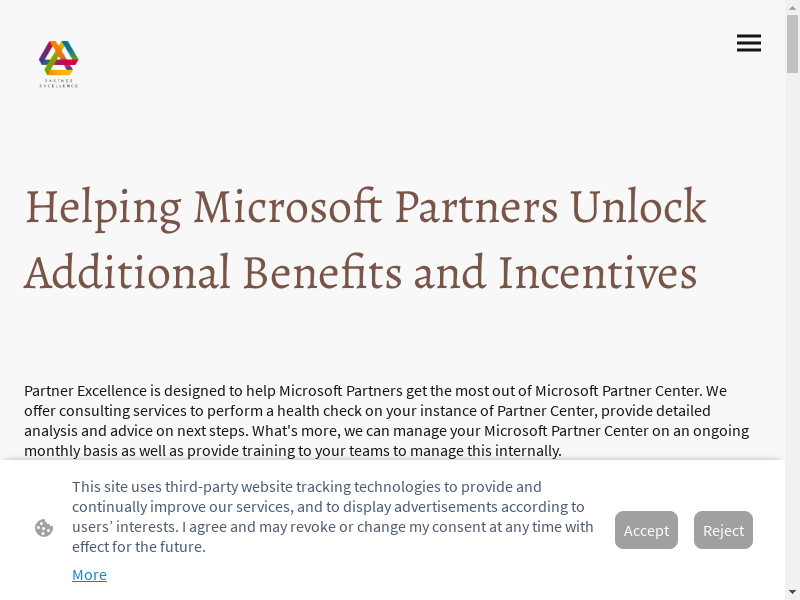Click the word "Unlock" in the heading
Screen dimensions: 800x600
coord(638,207)
